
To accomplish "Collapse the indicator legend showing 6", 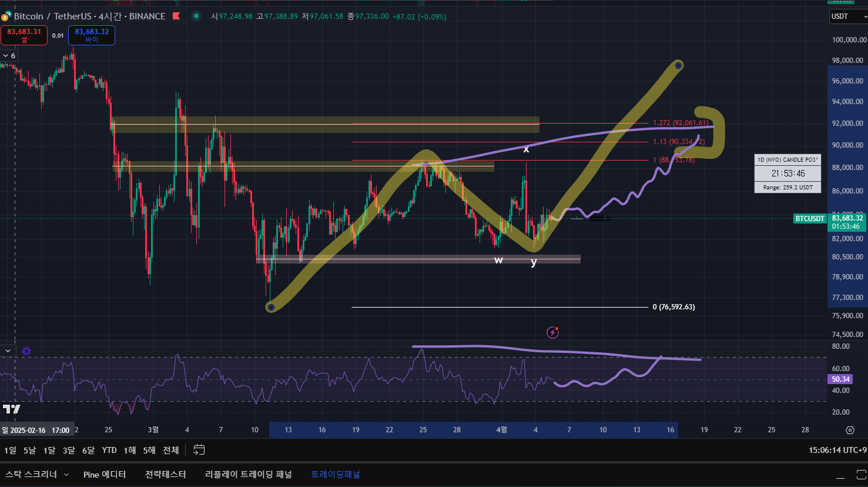I will pos(9,55).
